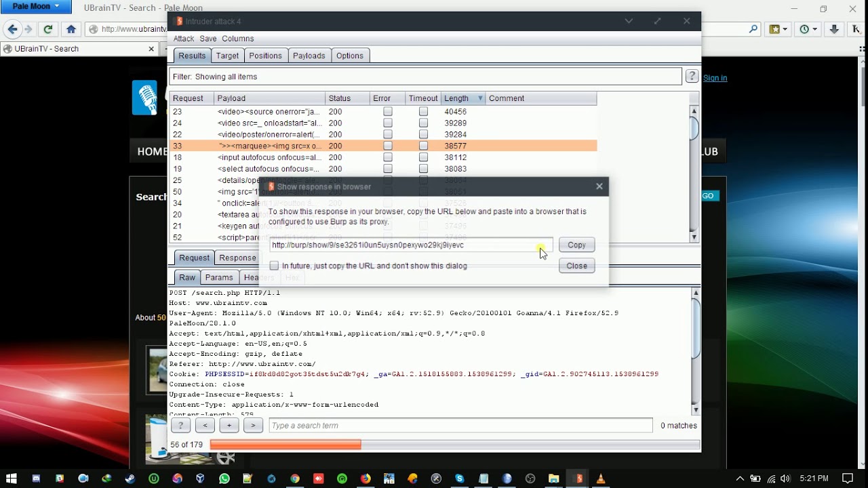Go to previous search match

205,425
